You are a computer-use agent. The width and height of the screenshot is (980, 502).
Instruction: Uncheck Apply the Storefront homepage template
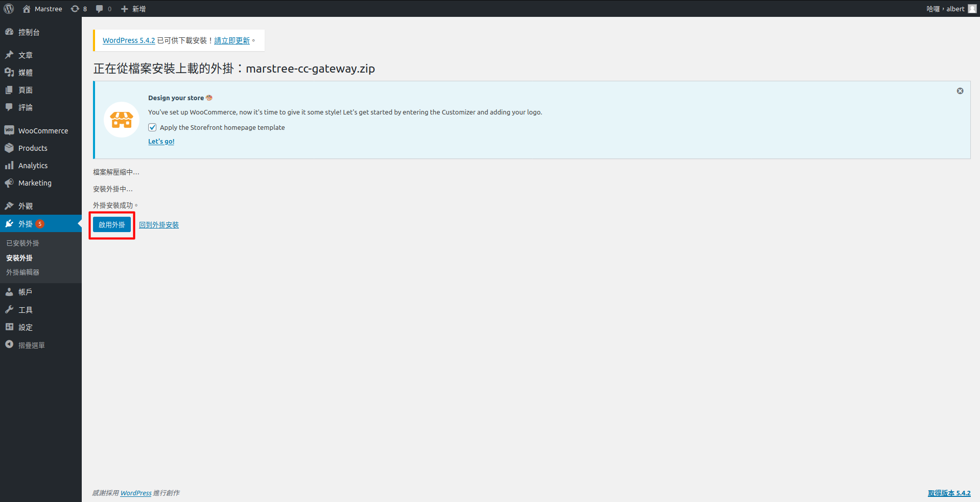tap(152, 127)
